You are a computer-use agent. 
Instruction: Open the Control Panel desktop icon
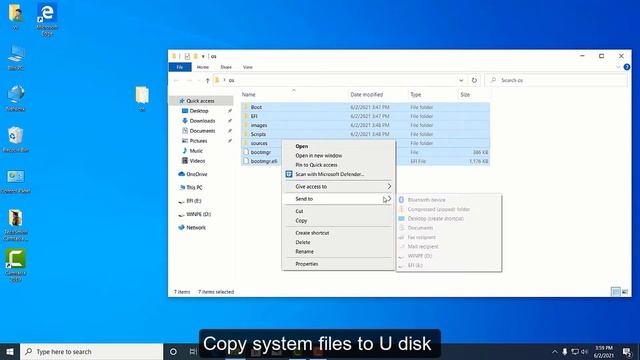tap(16, 181)
